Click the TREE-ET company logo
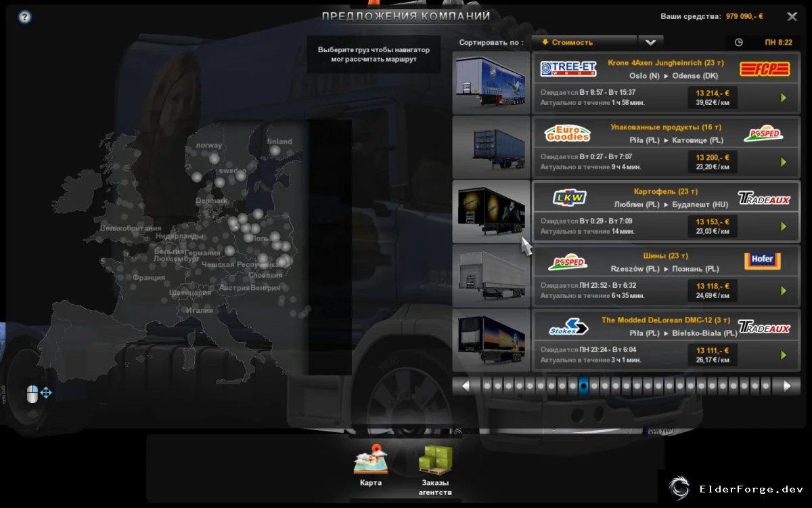This screenshot has height=508, width=812. pos(568,69)
